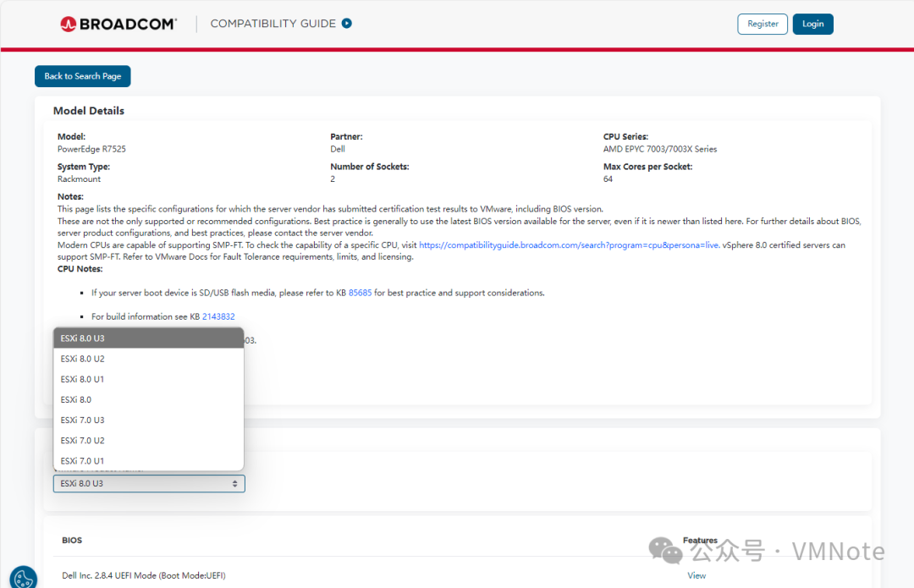Click the Login button
The width and height of the screenshot is (914, 588).
point(812,24)
